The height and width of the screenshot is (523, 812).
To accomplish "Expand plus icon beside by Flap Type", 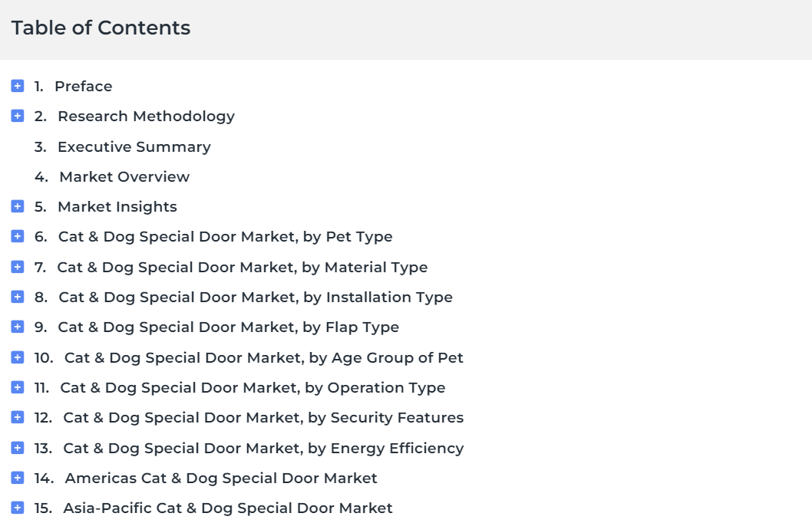I will tap(18, 327).
